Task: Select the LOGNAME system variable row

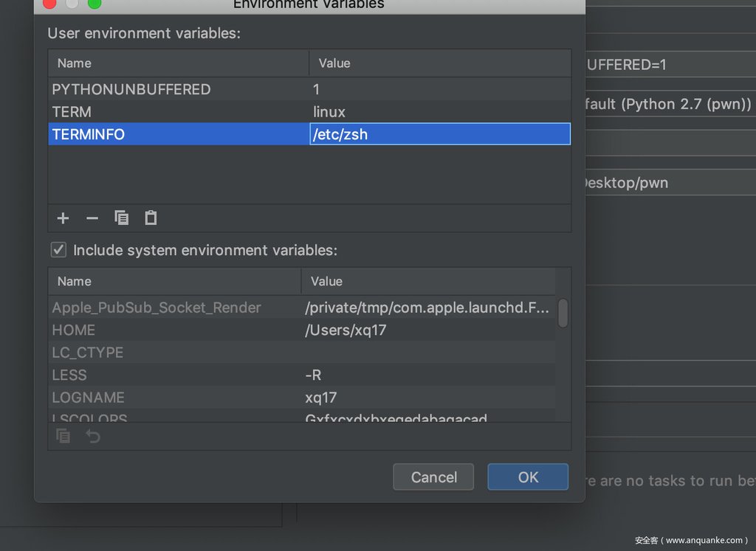Action: 88,398
